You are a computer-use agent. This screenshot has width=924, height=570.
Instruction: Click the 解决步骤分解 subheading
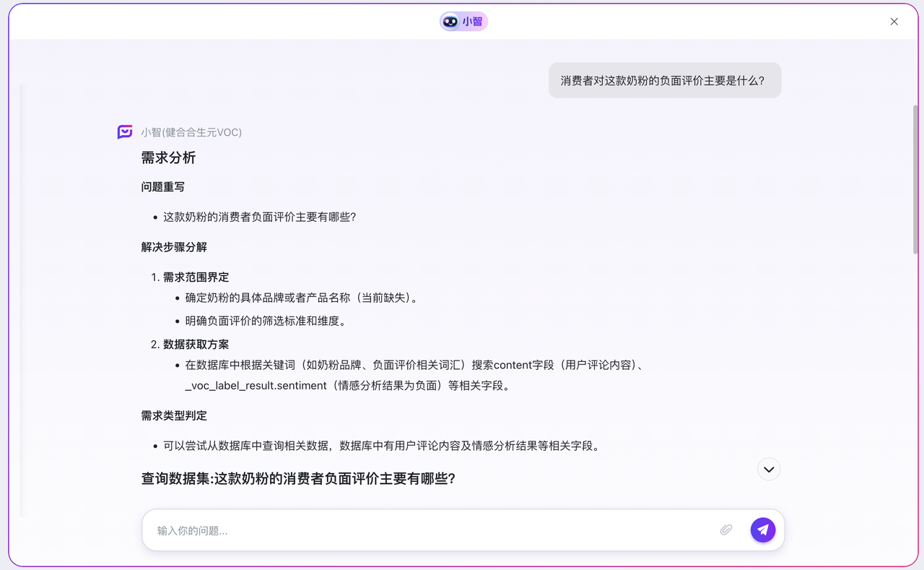174,247
